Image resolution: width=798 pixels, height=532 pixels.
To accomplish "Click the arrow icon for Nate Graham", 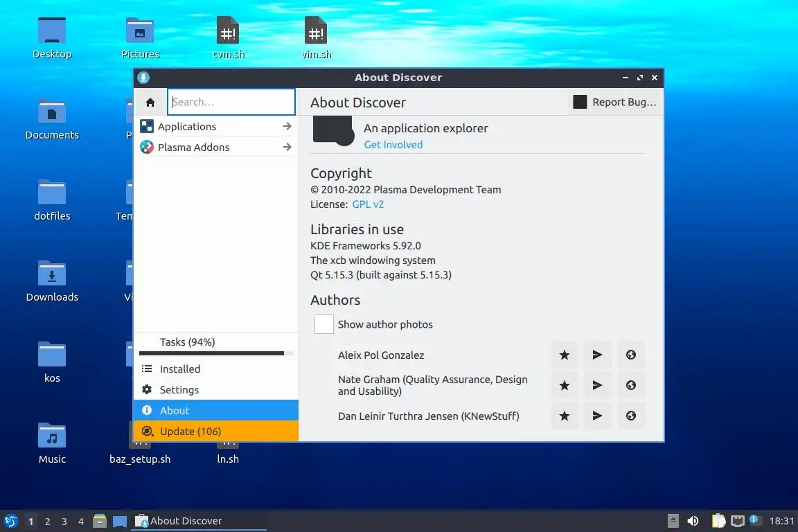I will (598, 385).
